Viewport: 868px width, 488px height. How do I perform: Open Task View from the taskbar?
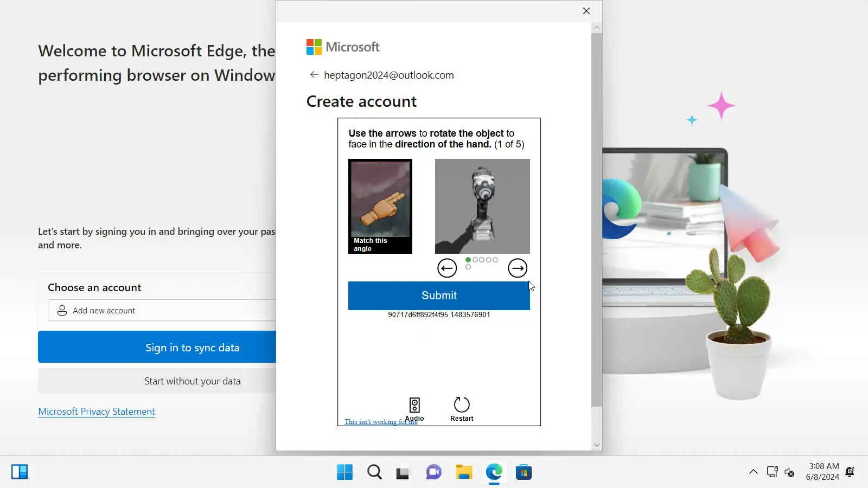tap(403, 472)
